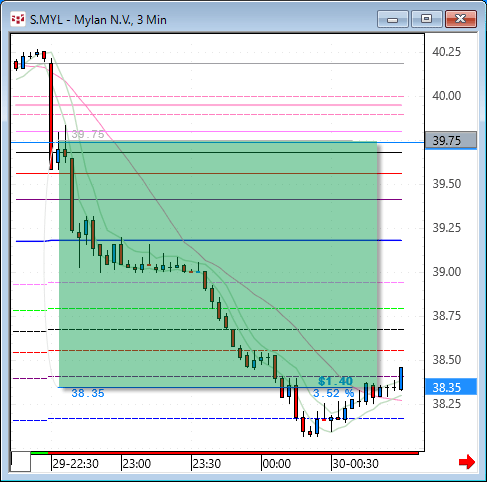Screen dimensions: 487x482
Task: Click the 38.35 label below the green box
Action: (x=88, y=393)
